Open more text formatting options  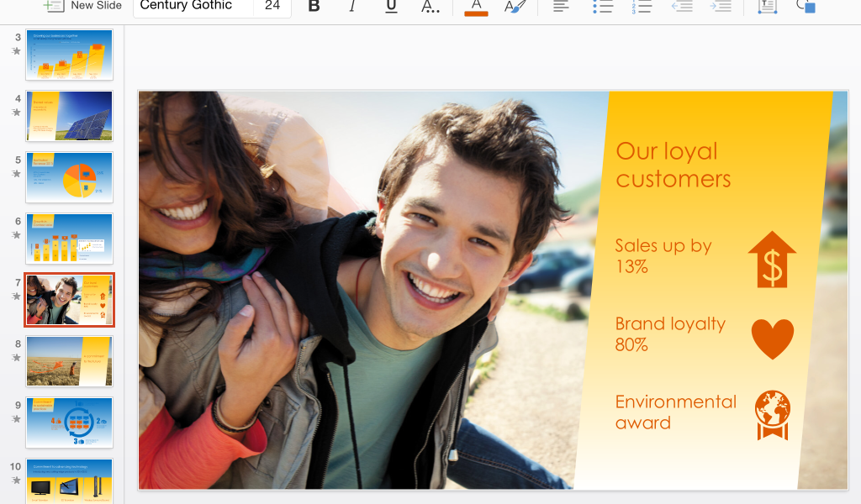click(x=430, y=7)
